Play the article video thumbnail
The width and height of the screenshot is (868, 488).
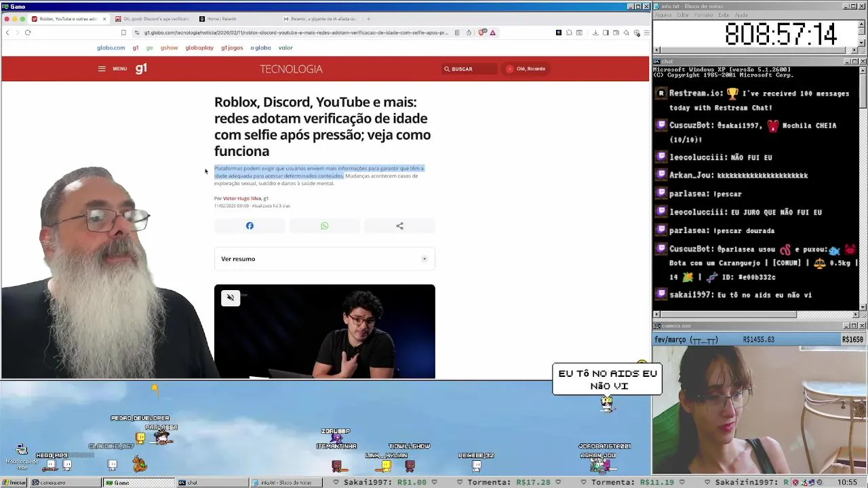[324, 331]
